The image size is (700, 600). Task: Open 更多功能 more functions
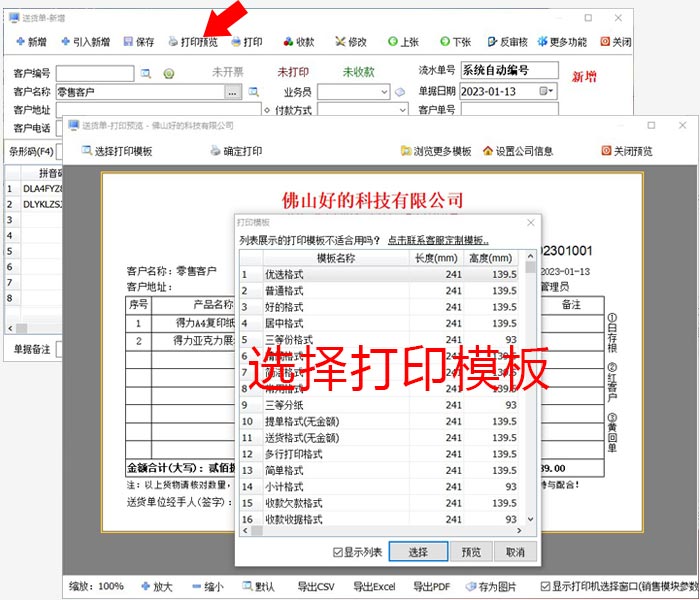(x=562, y=42)
